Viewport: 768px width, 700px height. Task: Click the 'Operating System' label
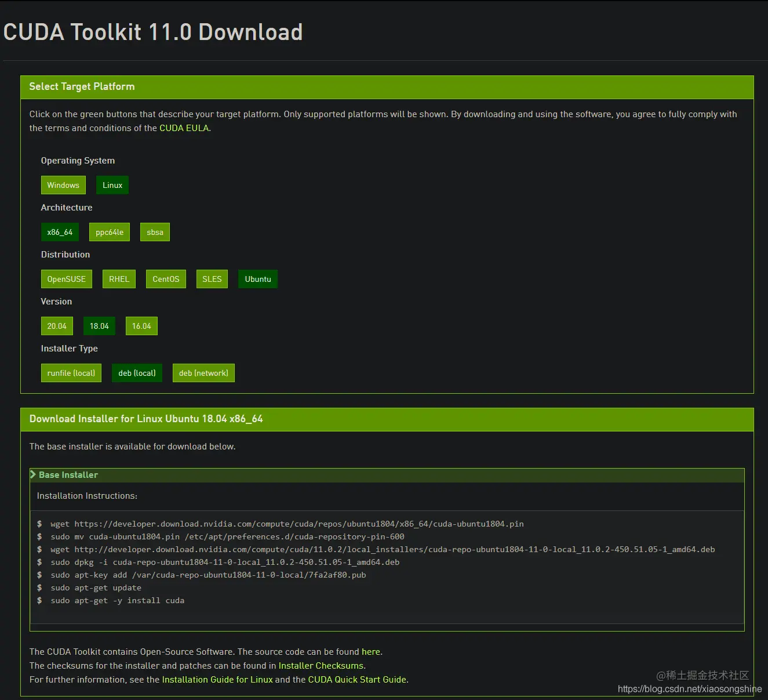(78, 161)
